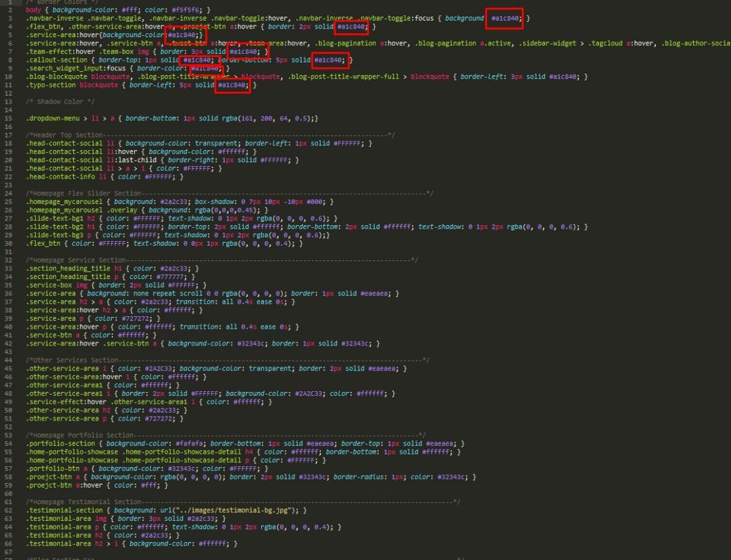Viewport: 731px width, 560px height.
Task: Click ".blog-pagination a.active" selector on line 6
Action: 462,43
